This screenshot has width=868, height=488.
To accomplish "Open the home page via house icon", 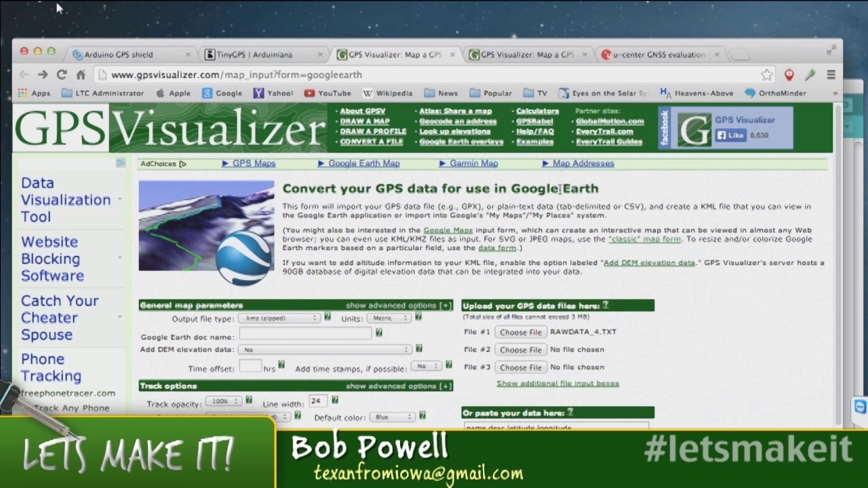I will [80, 75].
